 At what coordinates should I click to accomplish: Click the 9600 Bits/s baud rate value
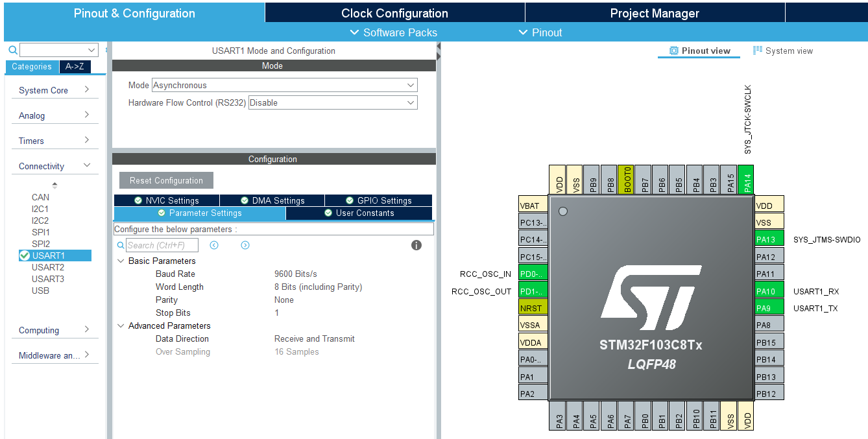click(296, 274)
